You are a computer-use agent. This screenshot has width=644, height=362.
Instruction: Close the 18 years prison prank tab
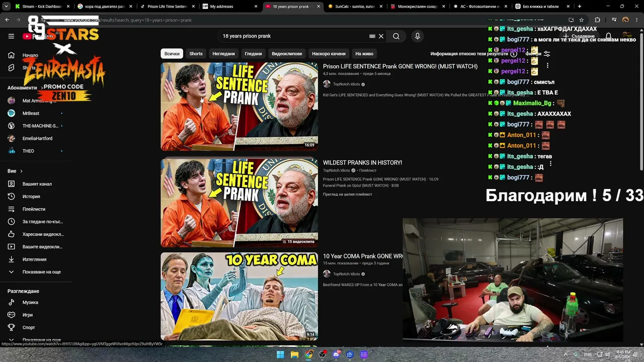point(318,7)
